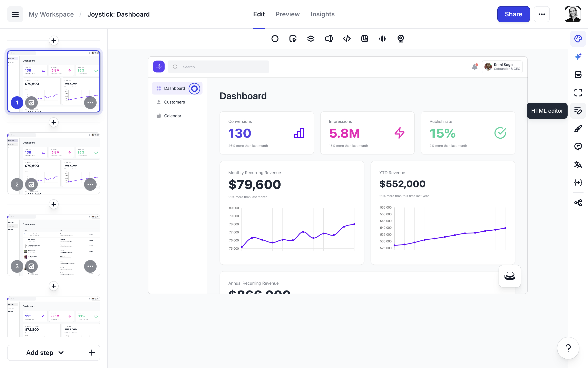Open the top bar more options menu
588x368 pixels.
click(x=542, y=14)
